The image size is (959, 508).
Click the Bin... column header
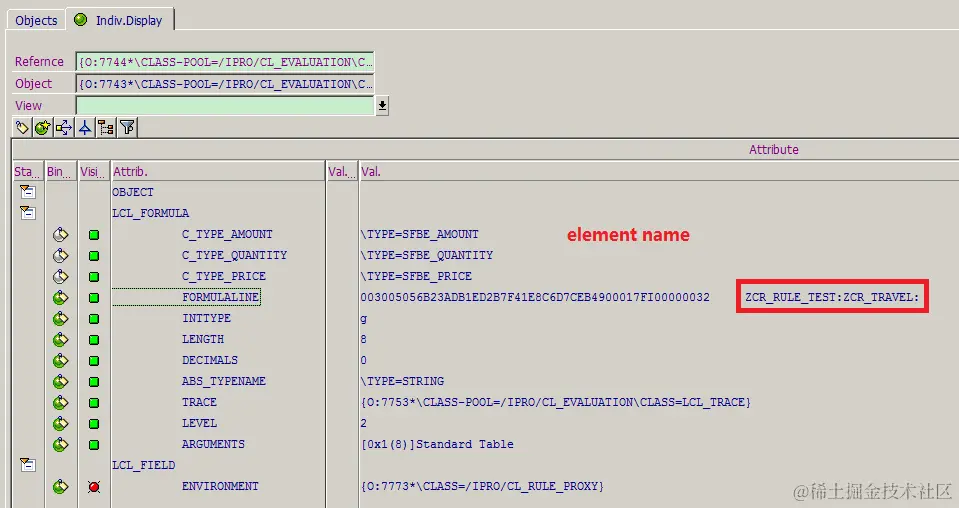click(61, 171)
